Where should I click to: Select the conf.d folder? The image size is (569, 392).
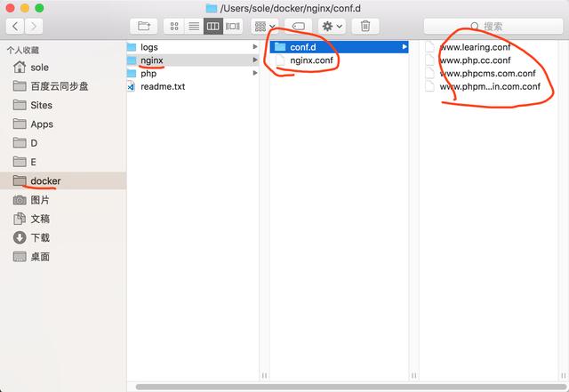click(x=339, y=47)
